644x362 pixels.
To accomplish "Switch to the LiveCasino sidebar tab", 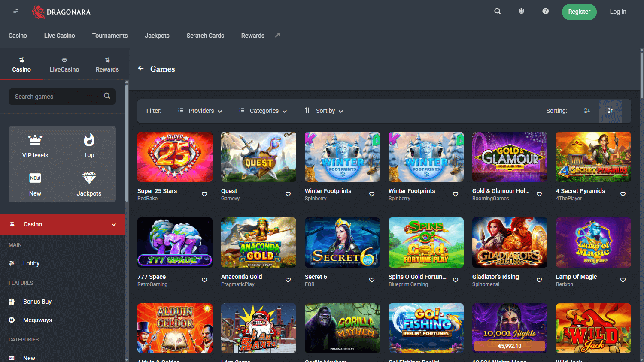I will [x=64, y=64].
